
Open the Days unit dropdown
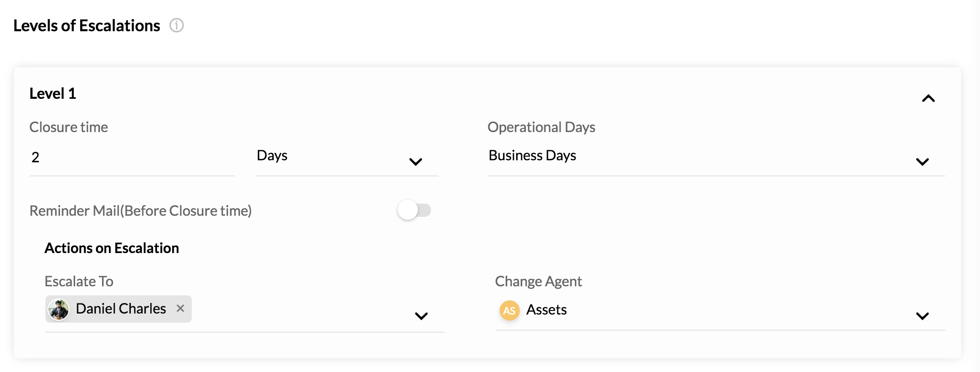point(347,157)
